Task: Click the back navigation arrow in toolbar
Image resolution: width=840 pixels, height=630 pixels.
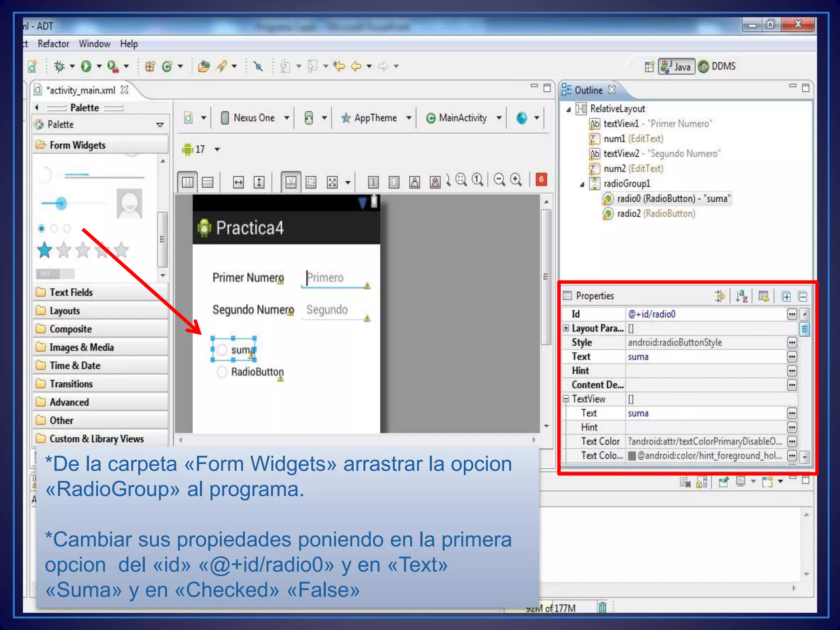Action: [356, 66]
